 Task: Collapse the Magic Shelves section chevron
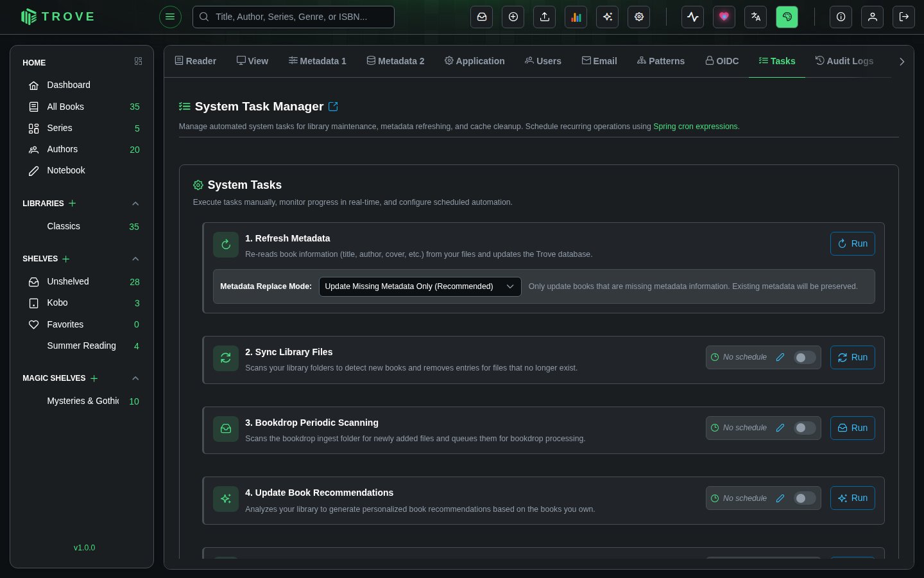pyautogui.click(x=135, y=378)
